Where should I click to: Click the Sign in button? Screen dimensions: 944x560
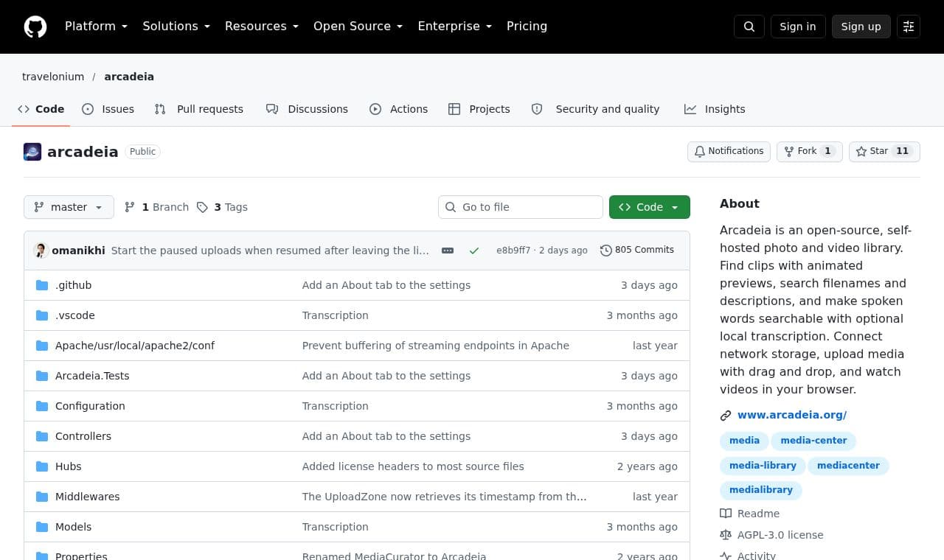point(798,27)
